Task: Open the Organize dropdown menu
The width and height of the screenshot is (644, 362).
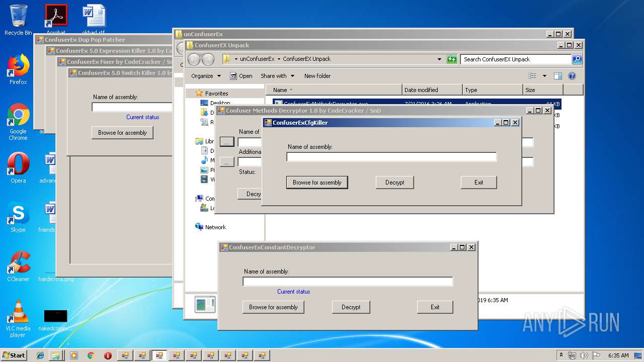Action: (x=206, y=76)
